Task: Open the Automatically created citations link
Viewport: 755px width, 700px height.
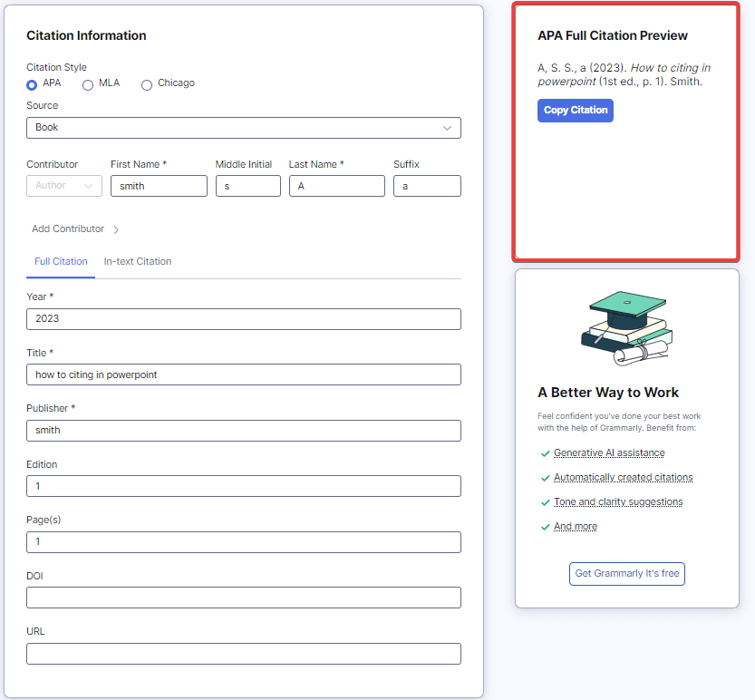Action: tap(624, 477)
